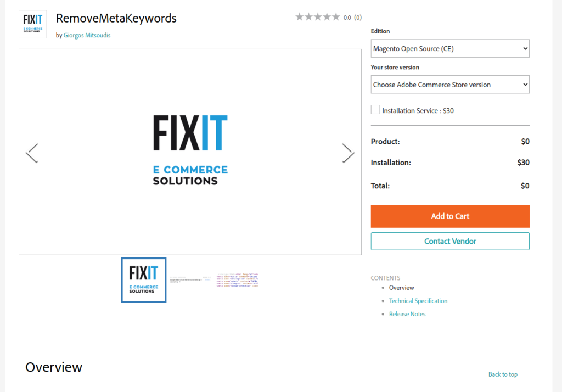
Task: Click the Back to top link
Action: 503,374
